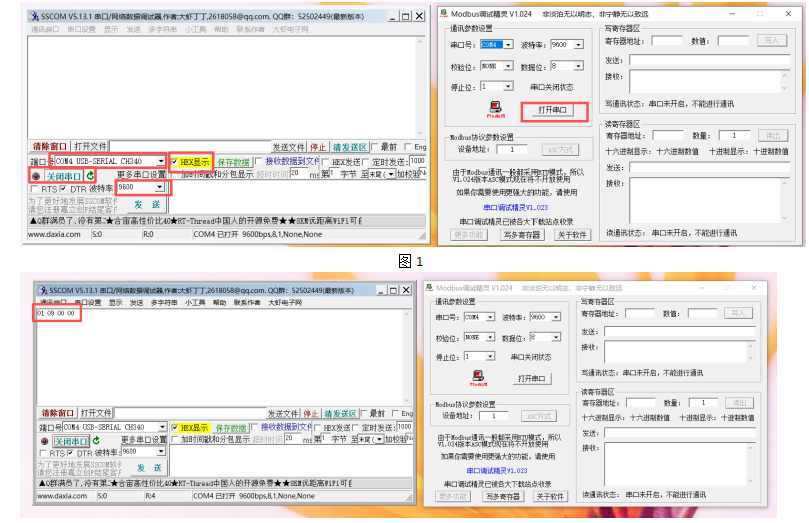Enable RTS checkbox in upper SSCOM window

click(35, 188)
